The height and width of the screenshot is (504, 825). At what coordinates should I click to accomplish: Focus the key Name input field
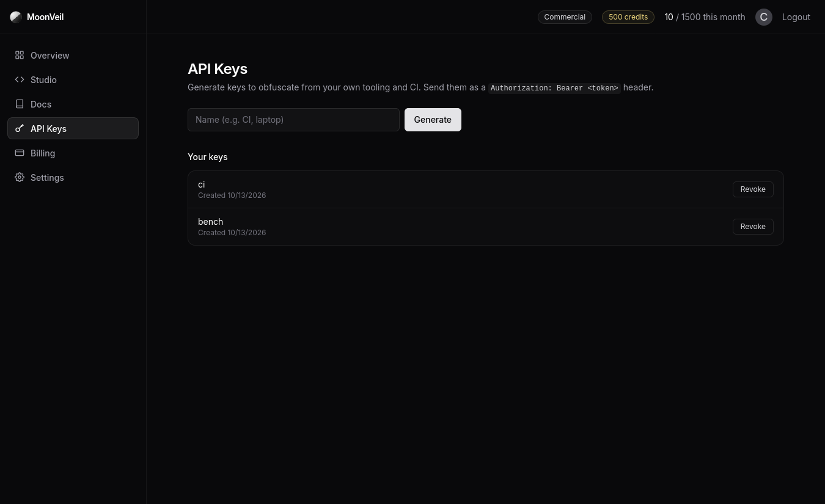[293, 120]
